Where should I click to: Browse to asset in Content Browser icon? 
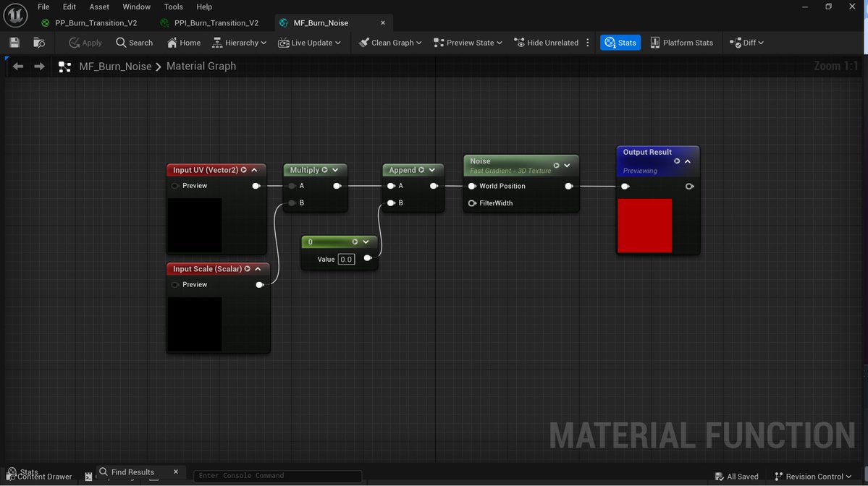[x=39, y=43]
